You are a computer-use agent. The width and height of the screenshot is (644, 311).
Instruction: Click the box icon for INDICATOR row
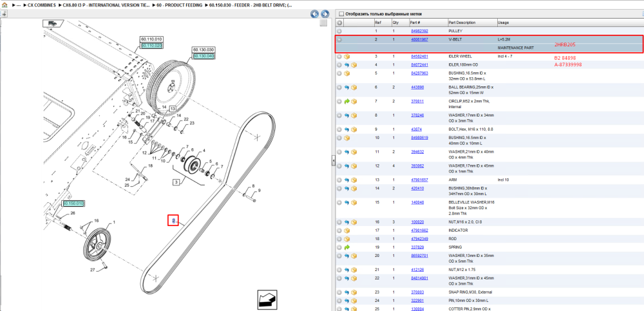[x=346, y=231]
